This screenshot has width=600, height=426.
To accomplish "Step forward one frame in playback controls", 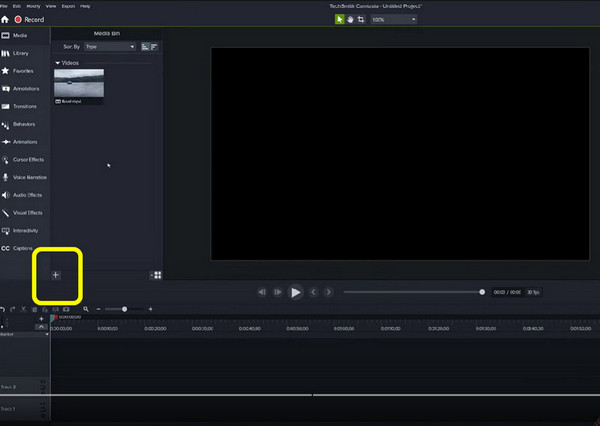I will 277,292.
